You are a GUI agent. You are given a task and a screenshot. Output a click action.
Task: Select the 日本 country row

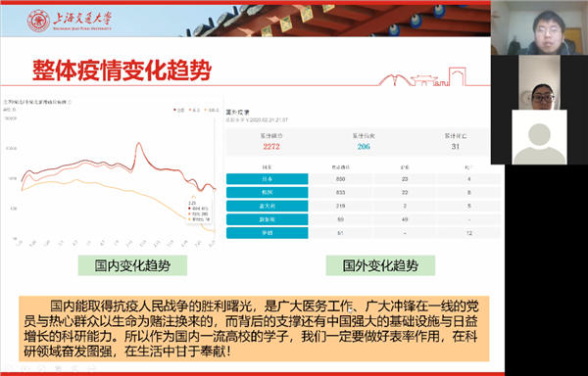[364, 179]
